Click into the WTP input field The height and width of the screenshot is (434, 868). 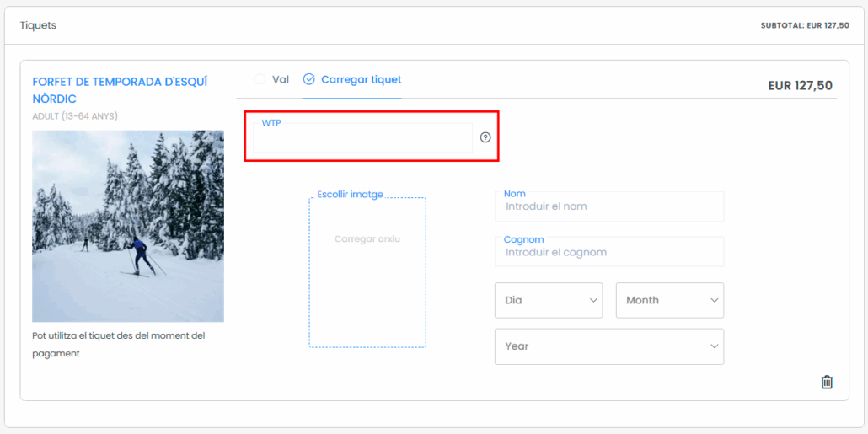point(362,139)
